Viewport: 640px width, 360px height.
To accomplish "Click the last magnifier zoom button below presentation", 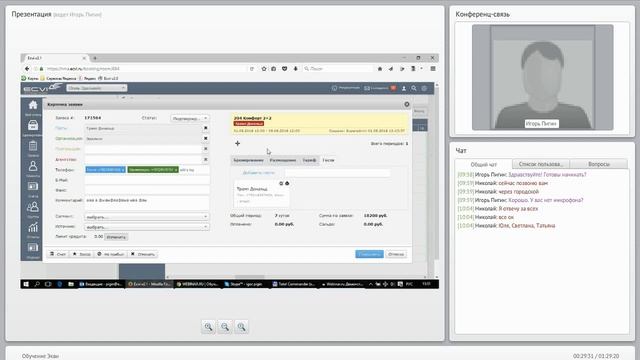I will [242, 327].
